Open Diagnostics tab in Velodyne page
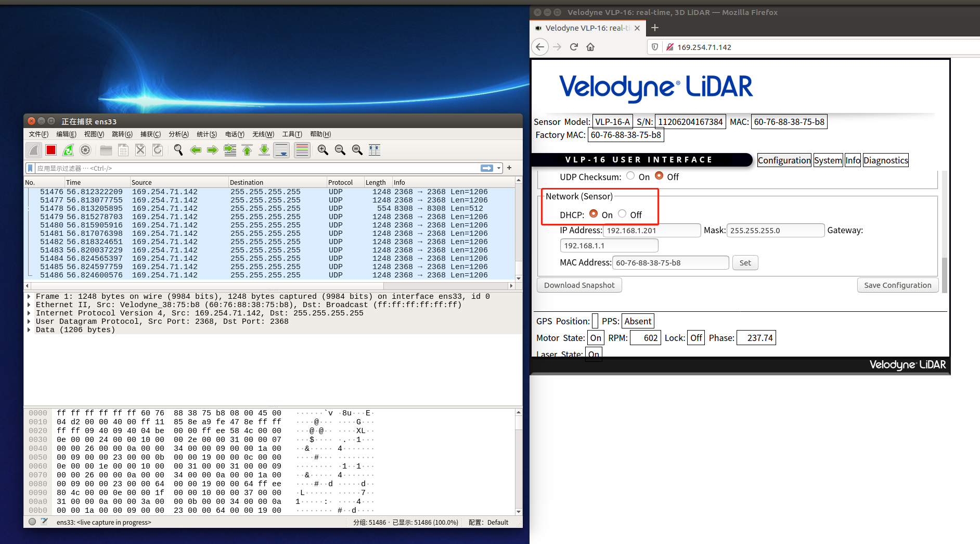Viewport: 980px width, 544px height. click(x=886, y=160)
